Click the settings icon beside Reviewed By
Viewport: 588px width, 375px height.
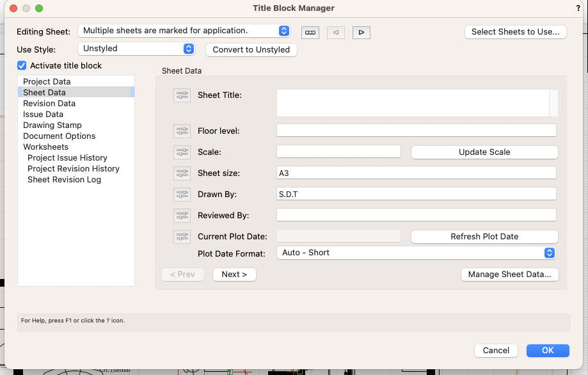(x=182, y=216)
